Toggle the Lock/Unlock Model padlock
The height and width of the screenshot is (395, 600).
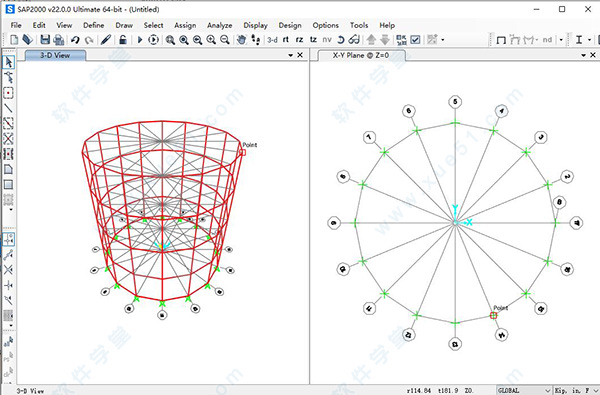click(123, 39)
